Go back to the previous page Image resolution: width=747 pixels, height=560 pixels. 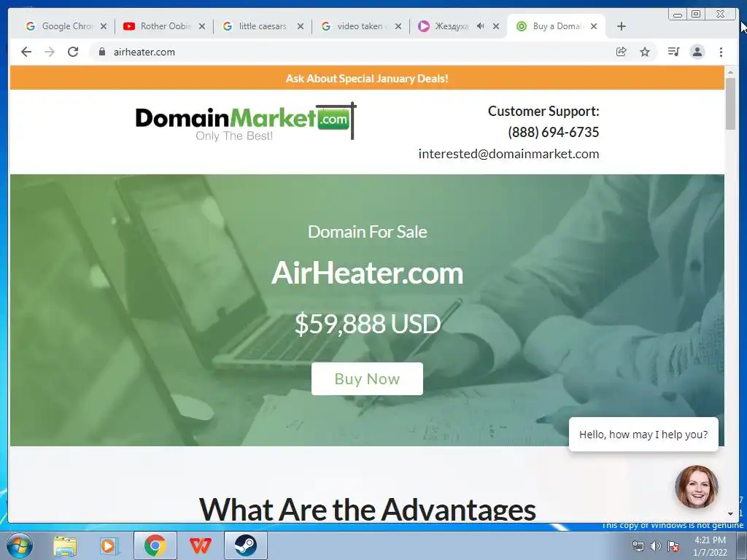pos(26,52)
